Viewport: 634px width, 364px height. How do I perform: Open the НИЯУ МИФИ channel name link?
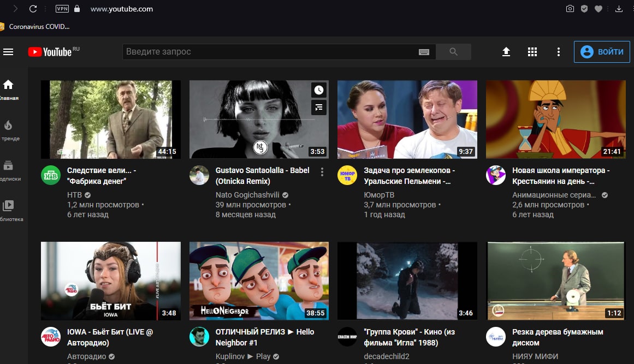click(x=535, y=357)
